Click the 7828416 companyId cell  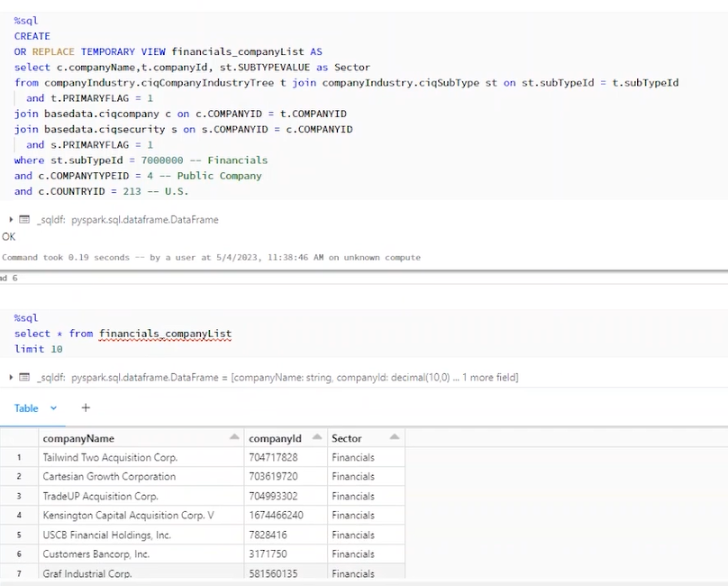point(269,535)
